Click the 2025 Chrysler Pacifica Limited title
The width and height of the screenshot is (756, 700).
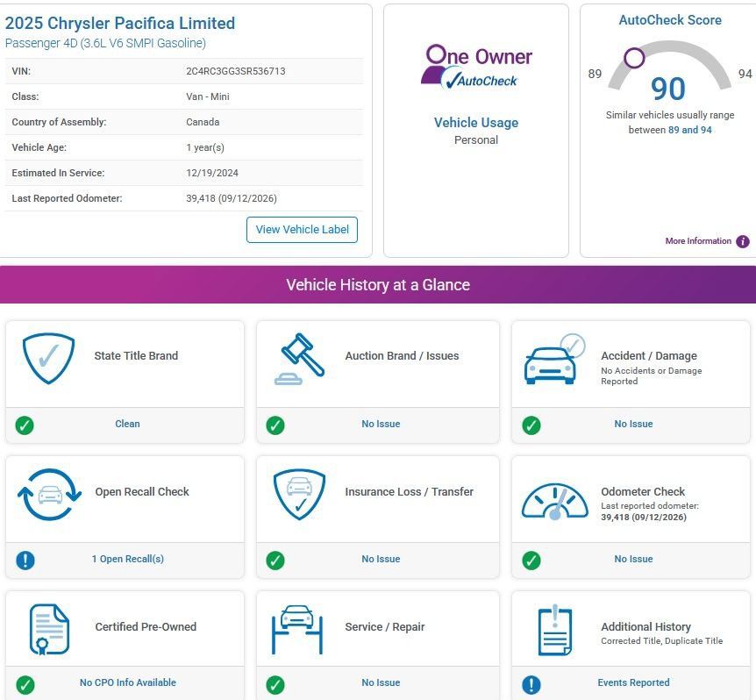pos(120,23)
